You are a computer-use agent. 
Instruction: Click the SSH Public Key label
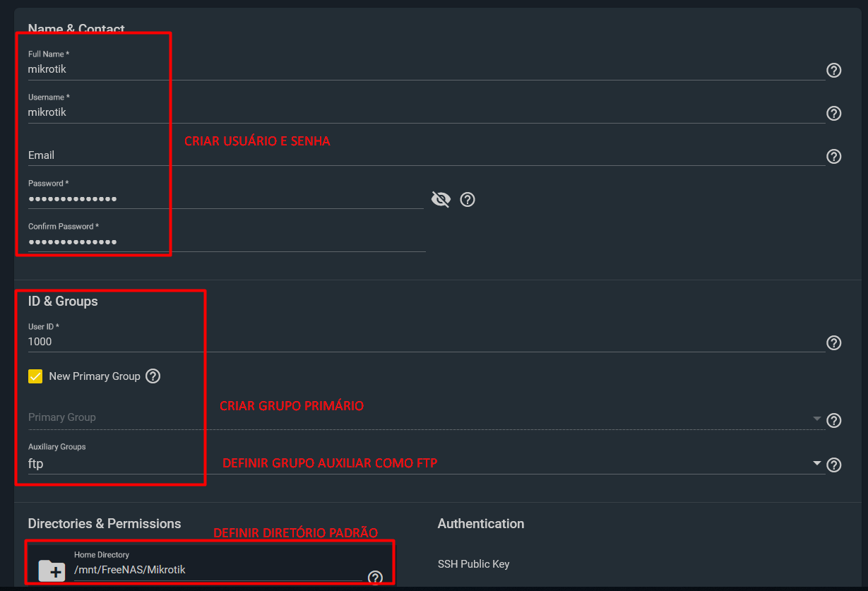[x=473, y=564]
